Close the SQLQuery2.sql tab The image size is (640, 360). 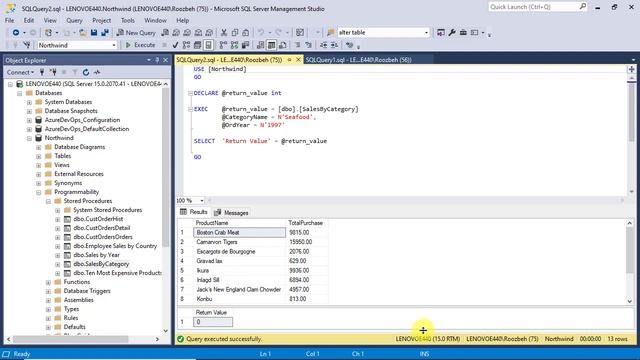pos(298,60)
